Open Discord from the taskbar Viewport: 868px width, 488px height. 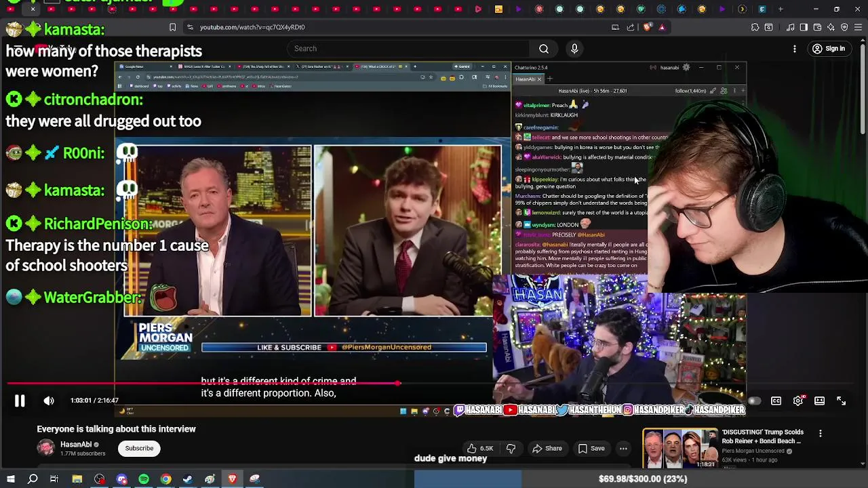(122, 479)
